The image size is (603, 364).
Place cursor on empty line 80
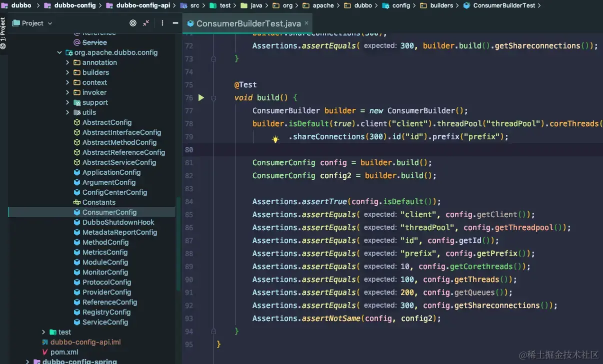click(x=392, y=150)
